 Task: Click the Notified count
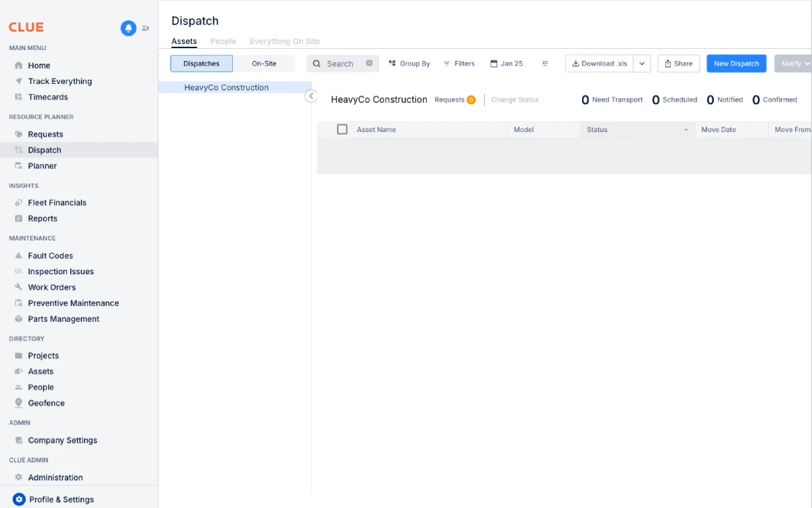[x=725, y=100]
